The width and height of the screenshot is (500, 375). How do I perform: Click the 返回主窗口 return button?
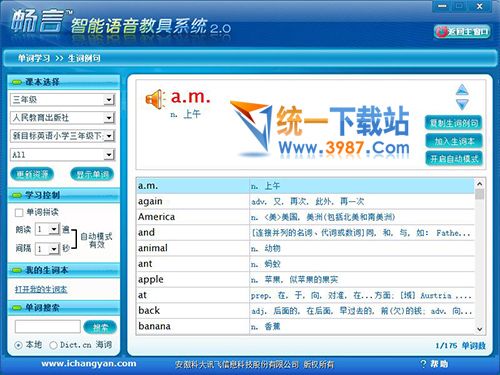point(462,32)
